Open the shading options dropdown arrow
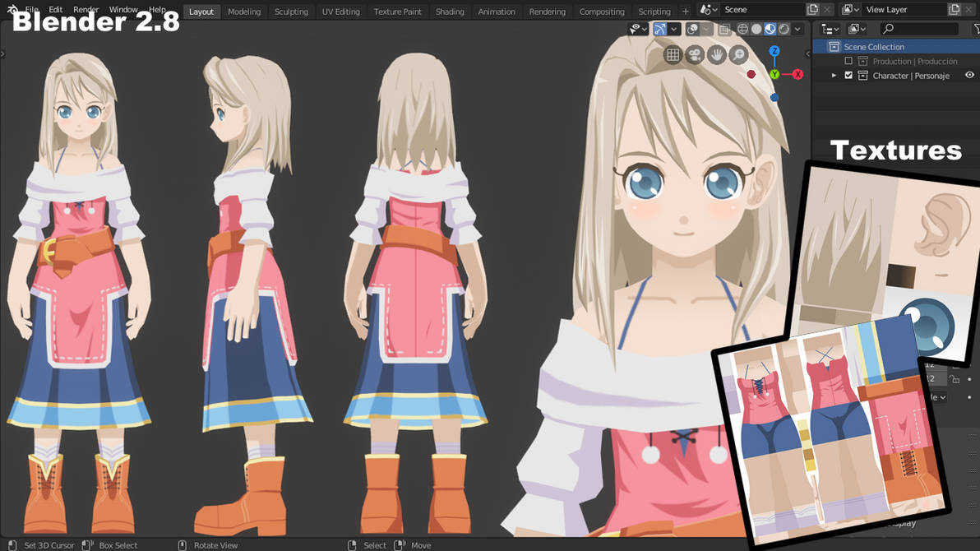Viewport: 980px width, 551px height. click(797, 29)
